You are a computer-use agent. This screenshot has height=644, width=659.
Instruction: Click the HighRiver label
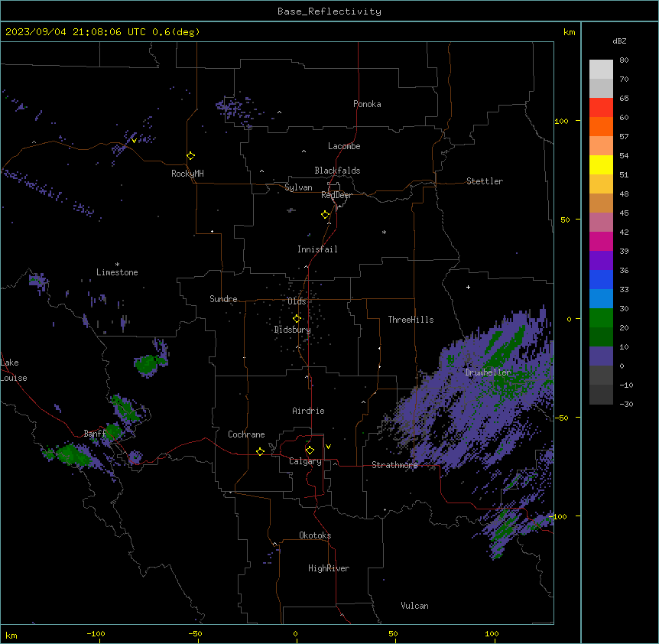pyautogui.click(x=329, y=568)
